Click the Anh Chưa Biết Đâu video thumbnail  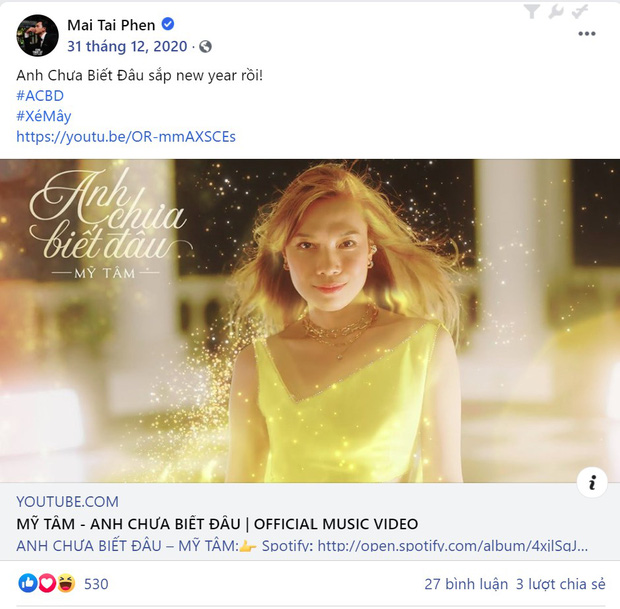click(310, 320)
